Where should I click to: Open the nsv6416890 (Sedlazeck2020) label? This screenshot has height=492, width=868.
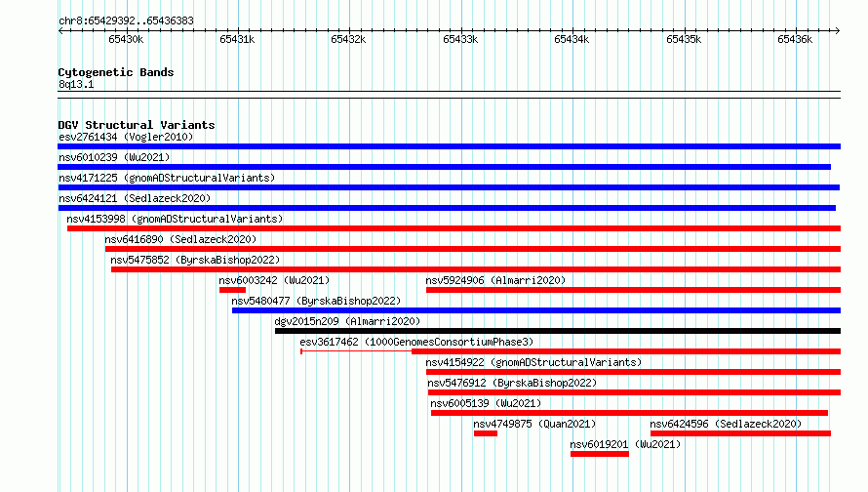coord(181,239)
